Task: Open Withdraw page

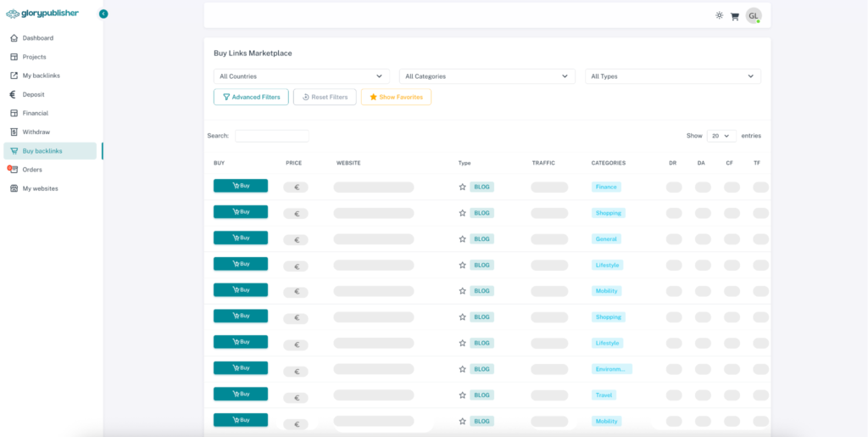Action: tap(36, 132)
